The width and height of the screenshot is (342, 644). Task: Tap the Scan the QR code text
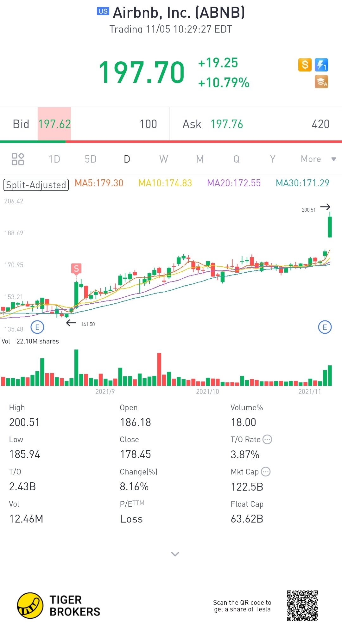pyautogui.click(x=242, y=606)
